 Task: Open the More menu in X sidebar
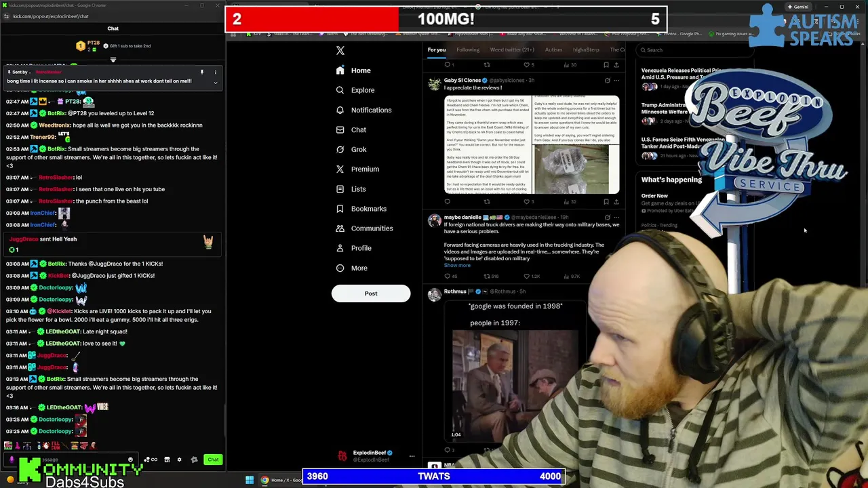click(352, 268)
